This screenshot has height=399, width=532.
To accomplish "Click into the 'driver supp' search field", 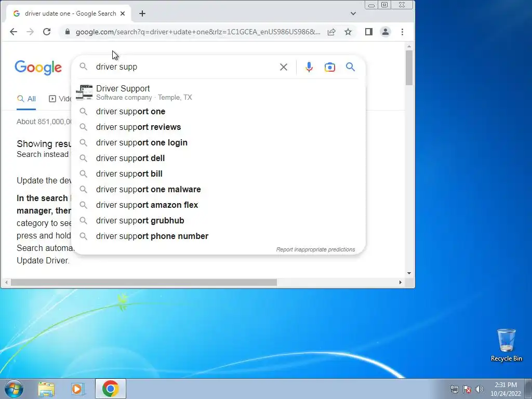I will pyautogui.click(x=185, y=67).
